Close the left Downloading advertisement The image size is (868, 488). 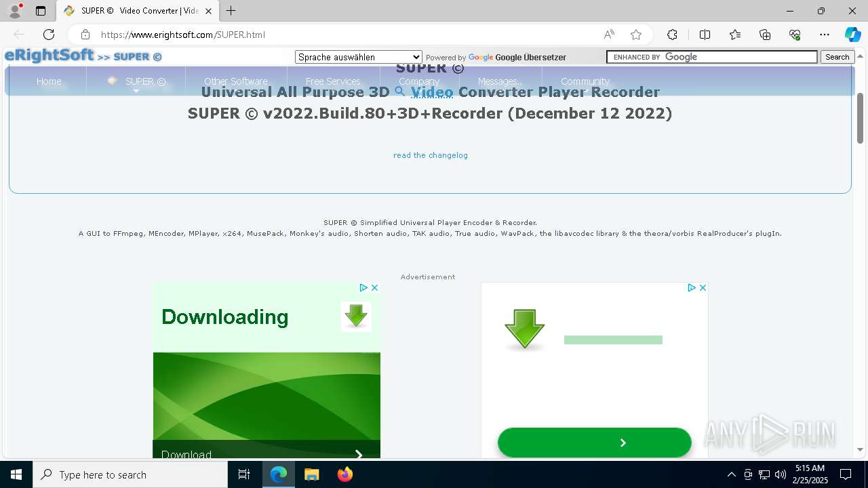pyautogui.click(x=374, y=287)
